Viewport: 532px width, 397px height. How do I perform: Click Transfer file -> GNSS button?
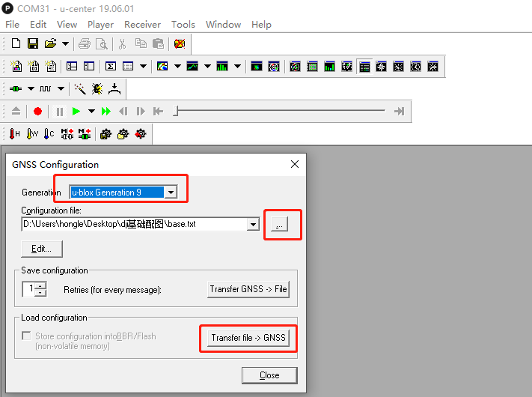pos(248,338)
